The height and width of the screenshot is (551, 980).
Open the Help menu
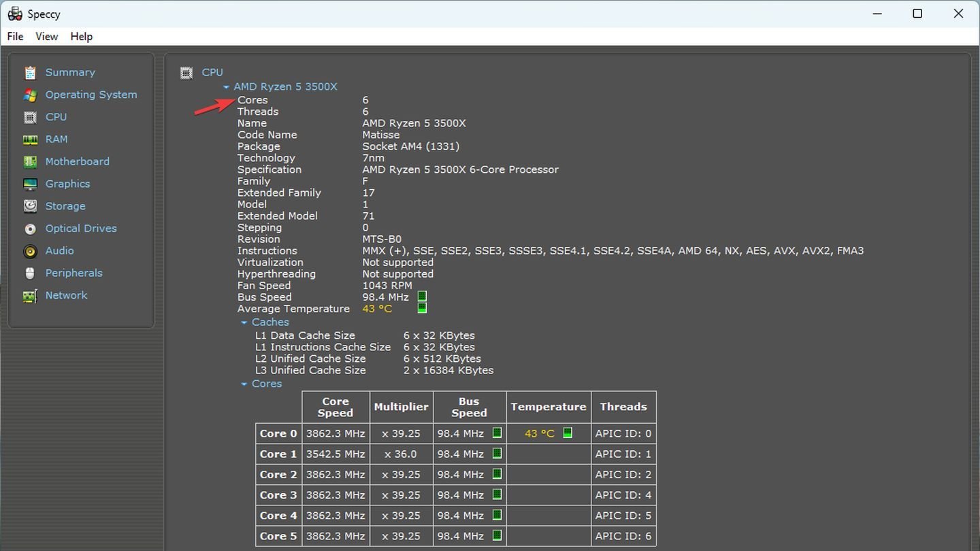tap(81, 37)
